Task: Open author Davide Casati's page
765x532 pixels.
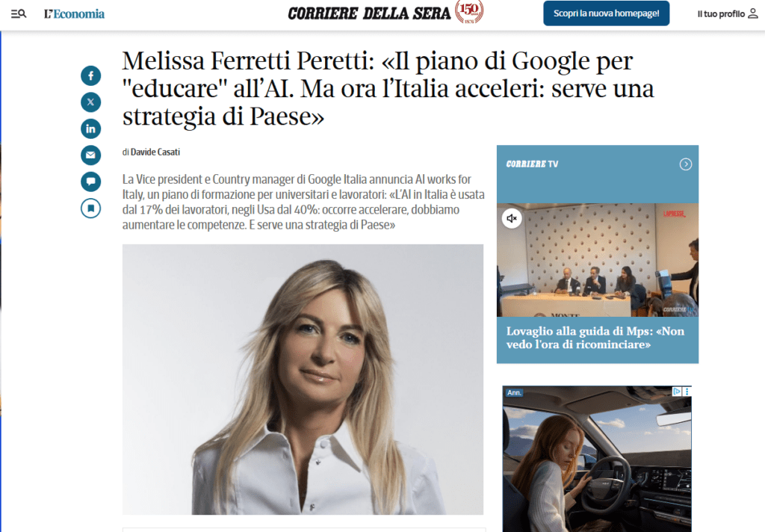Action: click(155, 152)
